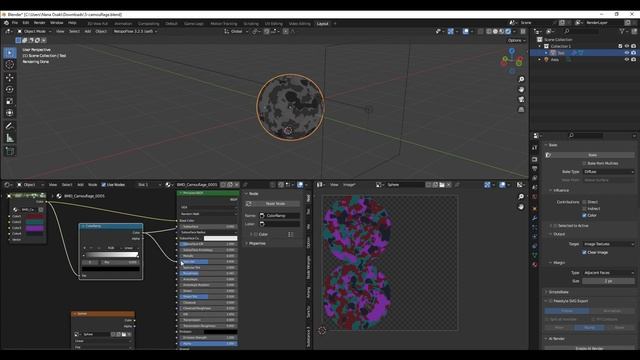Select the Transform tool in viewport toolbar
The height and width of the screenshot is (360, 640).
(x=10, y=113)
